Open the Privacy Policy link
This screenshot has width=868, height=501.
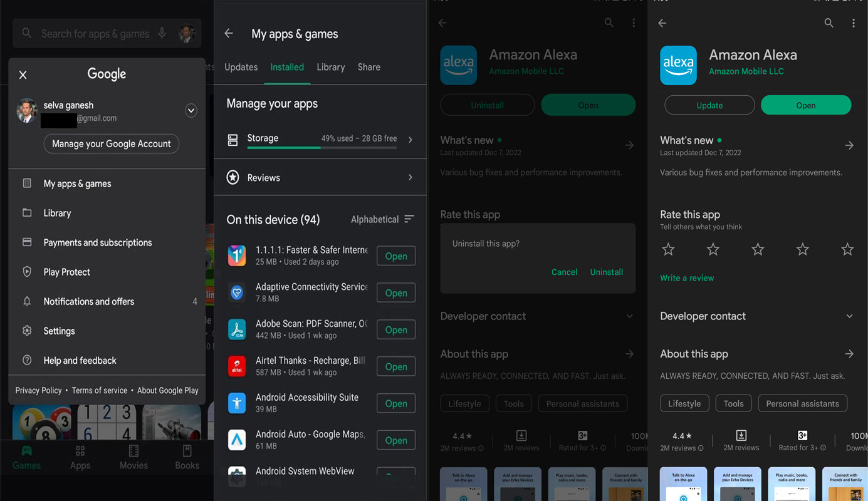[x=38, y=390]
